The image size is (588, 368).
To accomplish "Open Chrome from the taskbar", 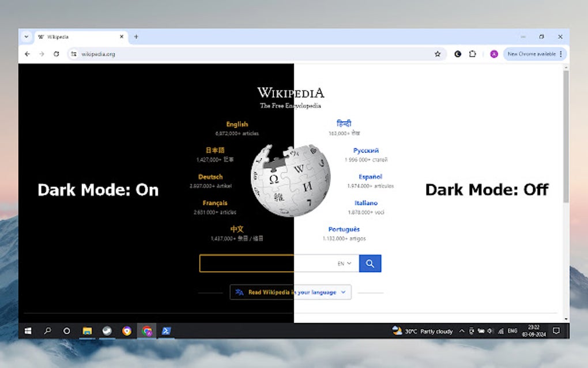I will [146, 331].
